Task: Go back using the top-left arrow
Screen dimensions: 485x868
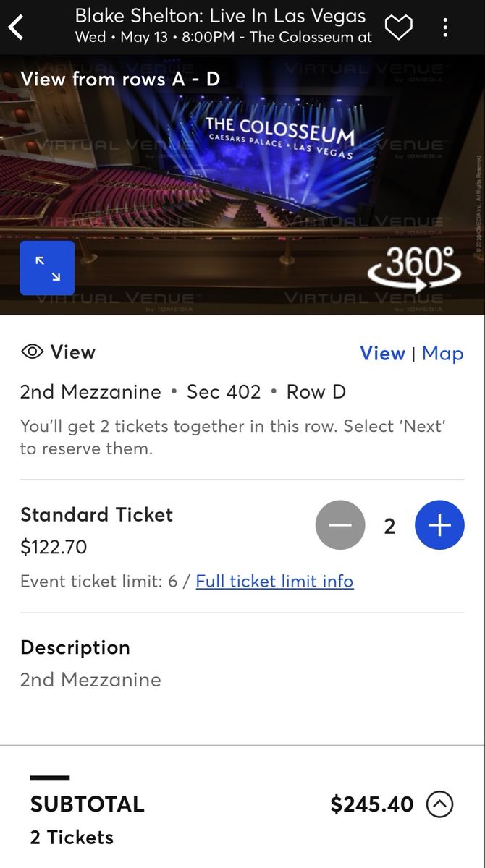Action: (x=17, y=27)
